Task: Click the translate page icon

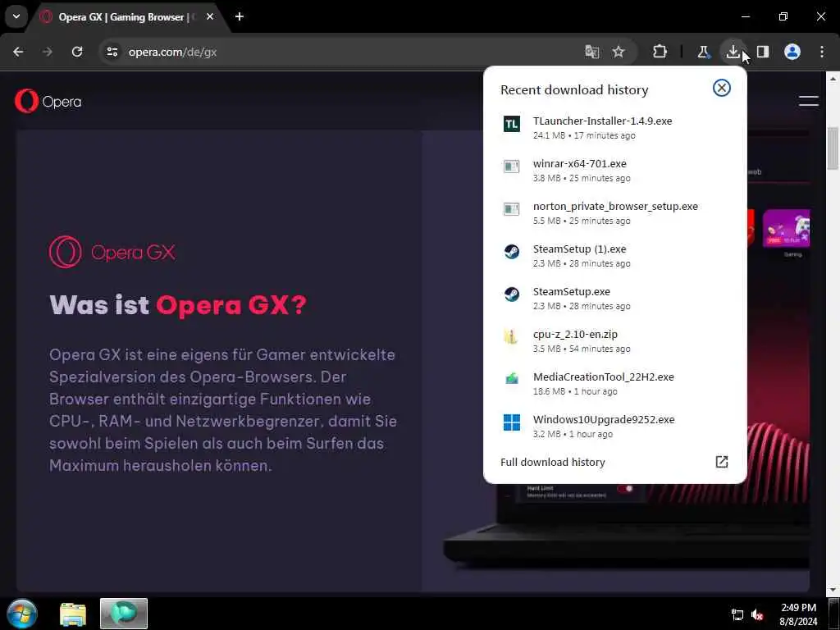Action: pyautogui.click(x=591, y=52)
